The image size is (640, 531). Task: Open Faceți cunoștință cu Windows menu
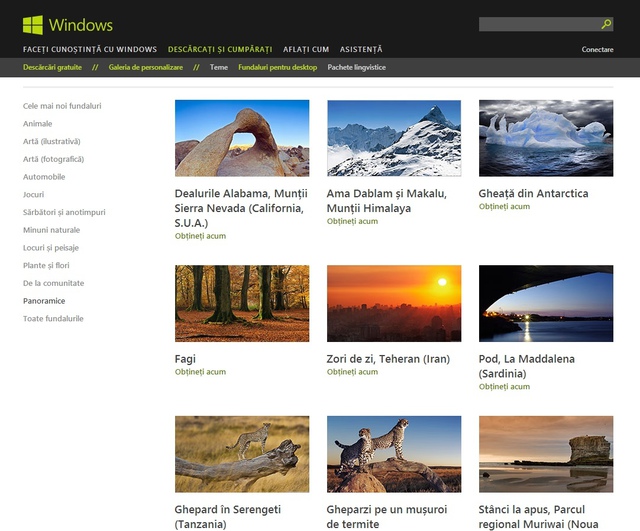(89, 49)
